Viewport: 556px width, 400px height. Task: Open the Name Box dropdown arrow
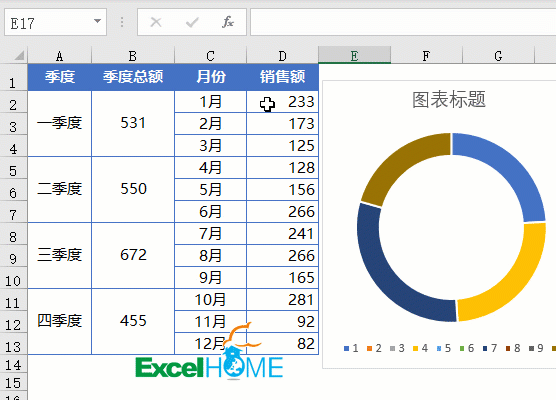click(97, 21)
